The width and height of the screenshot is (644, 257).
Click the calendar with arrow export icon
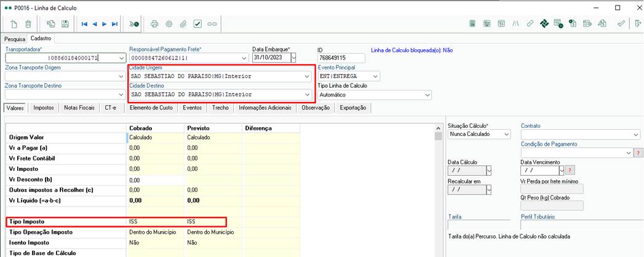pyautogui.click(x=587, y=24)
